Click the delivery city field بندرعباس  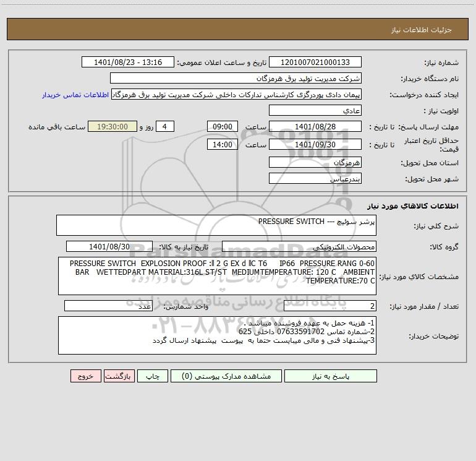pyautogui.click(x=315, y=178)
